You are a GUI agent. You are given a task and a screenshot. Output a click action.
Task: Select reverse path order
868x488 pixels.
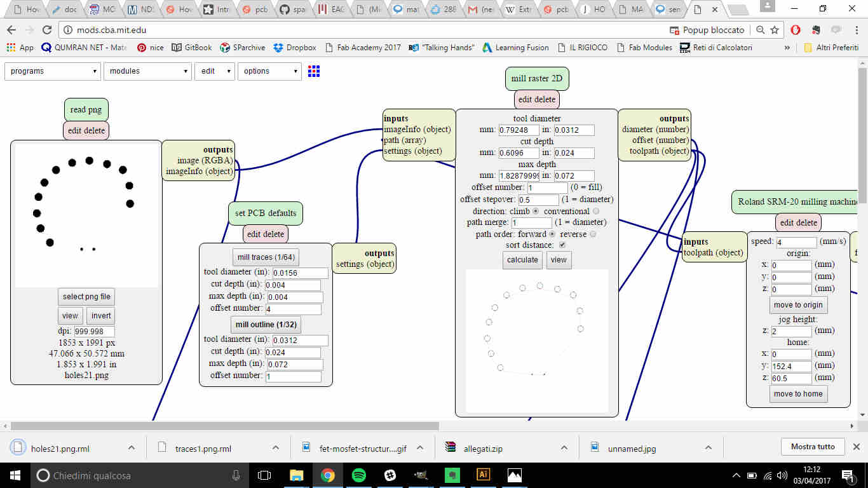(x=593, y=234)
